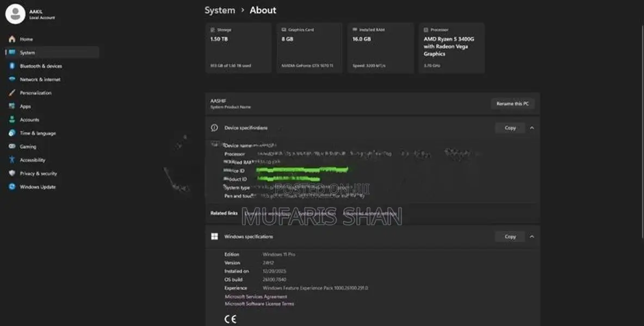Click the Accessibility figure icon
The height and width of the screenshot is (326, 644).
(12, 160)
